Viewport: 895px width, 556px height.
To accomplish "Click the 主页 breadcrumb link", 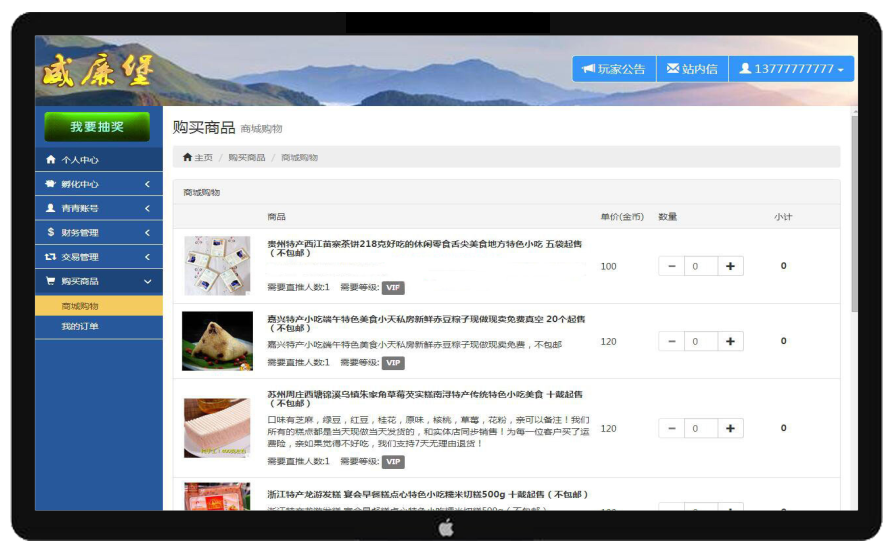I will pos(203,158).
